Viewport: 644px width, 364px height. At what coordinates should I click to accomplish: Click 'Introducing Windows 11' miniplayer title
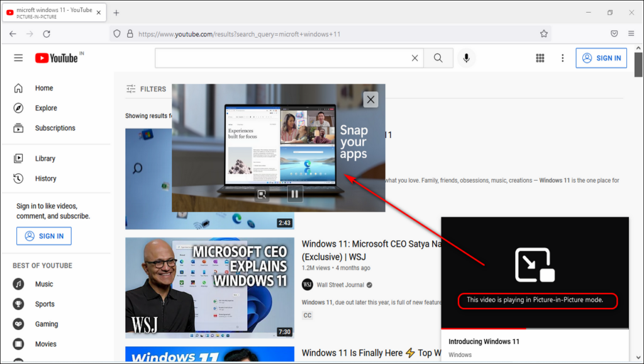coord(484,342)
